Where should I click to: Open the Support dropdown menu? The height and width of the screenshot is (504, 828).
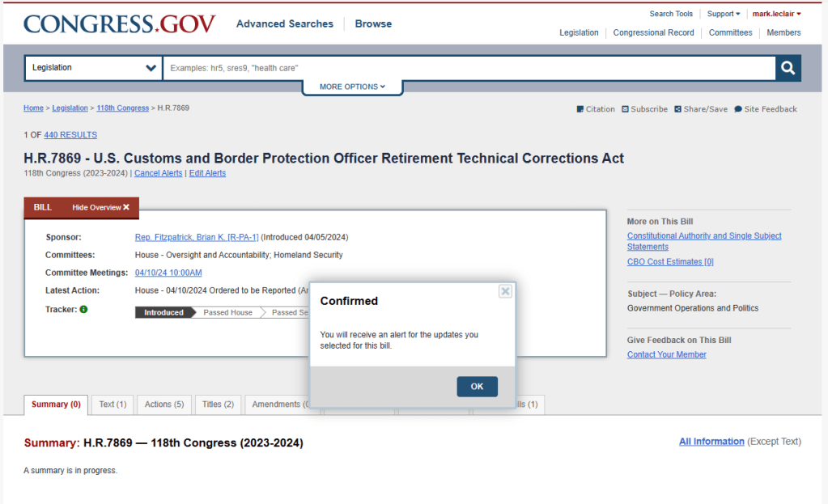724,14
